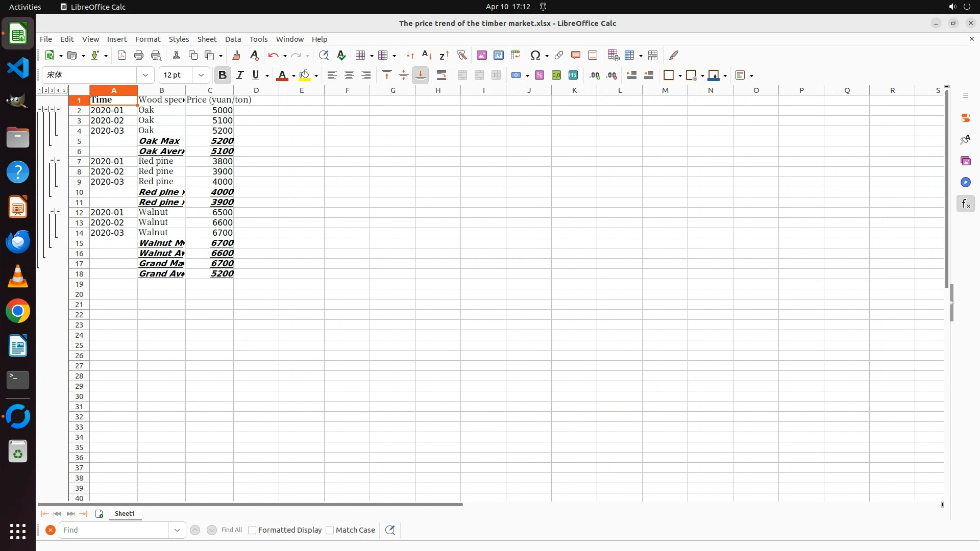Screen dimensions: 980x551
Task: Click the Insert Chart icon
Action: [498, 55]
